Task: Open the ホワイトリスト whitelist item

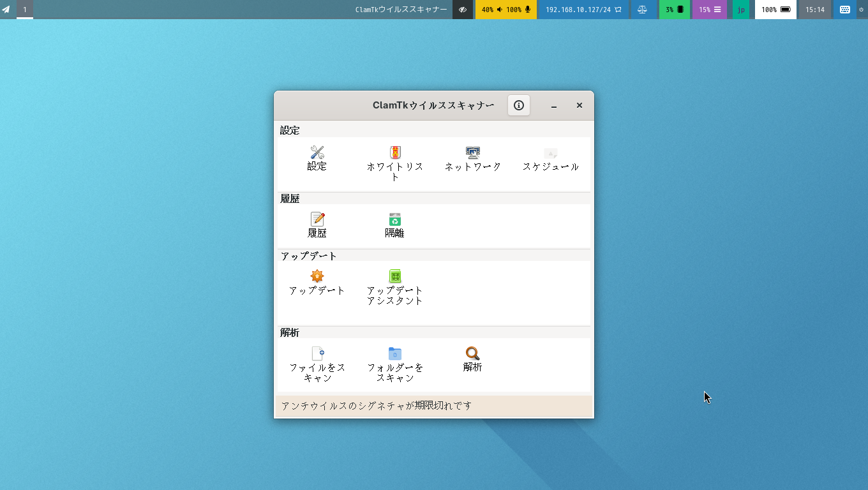Action: [395, 163]
